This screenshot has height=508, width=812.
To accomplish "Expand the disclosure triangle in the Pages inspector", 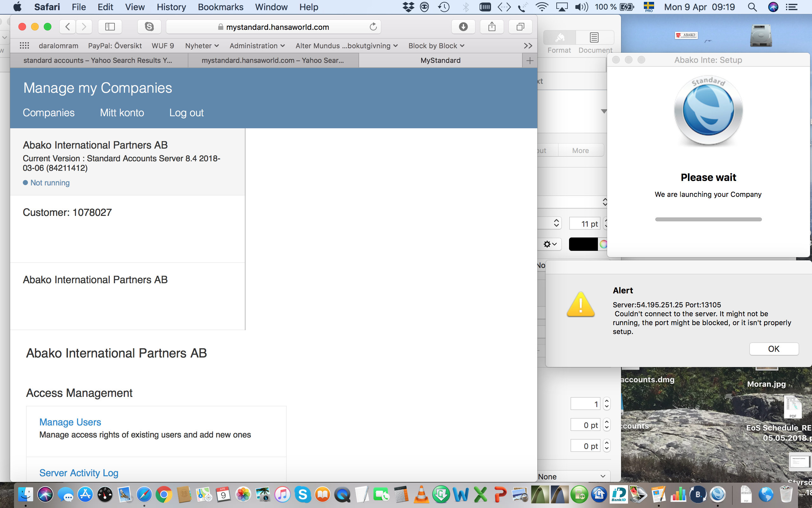I will 604,111.
